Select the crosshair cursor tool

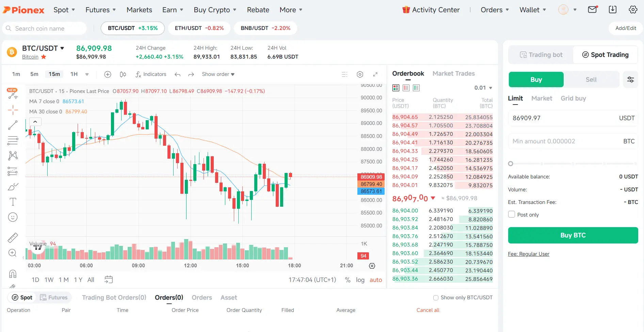13,110
